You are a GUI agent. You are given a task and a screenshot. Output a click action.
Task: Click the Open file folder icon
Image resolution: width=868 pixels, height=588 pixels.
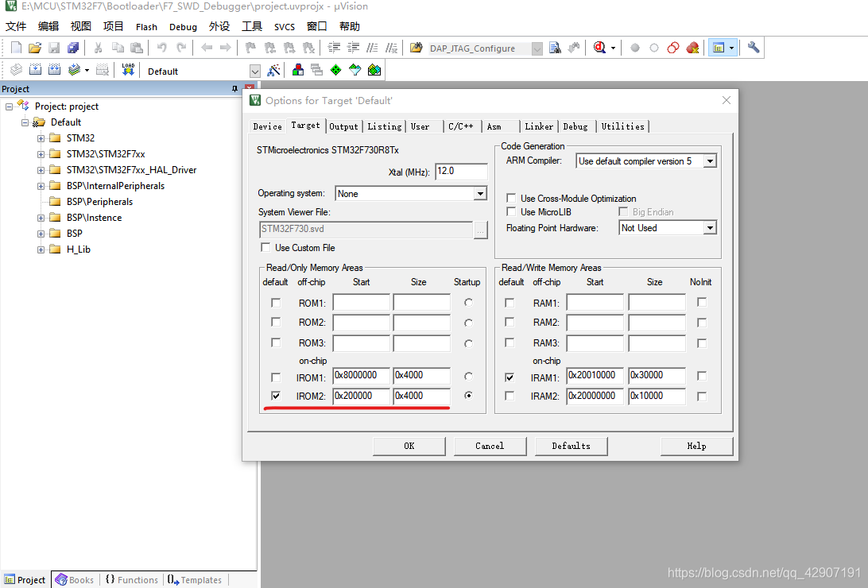pos(35,48)
